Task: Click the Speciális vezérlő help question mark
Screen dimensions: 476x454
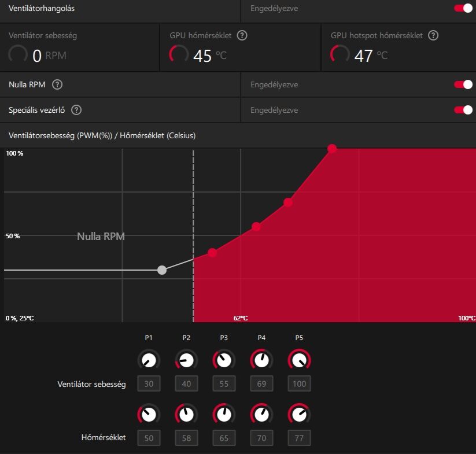Action: [76, 110]
